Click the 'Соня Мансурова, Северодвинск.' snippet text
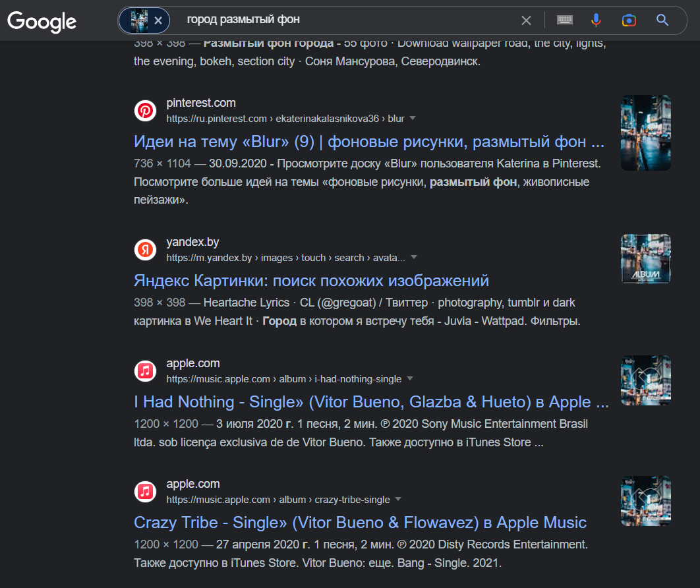Screen dimensions: 700x588 392,61
